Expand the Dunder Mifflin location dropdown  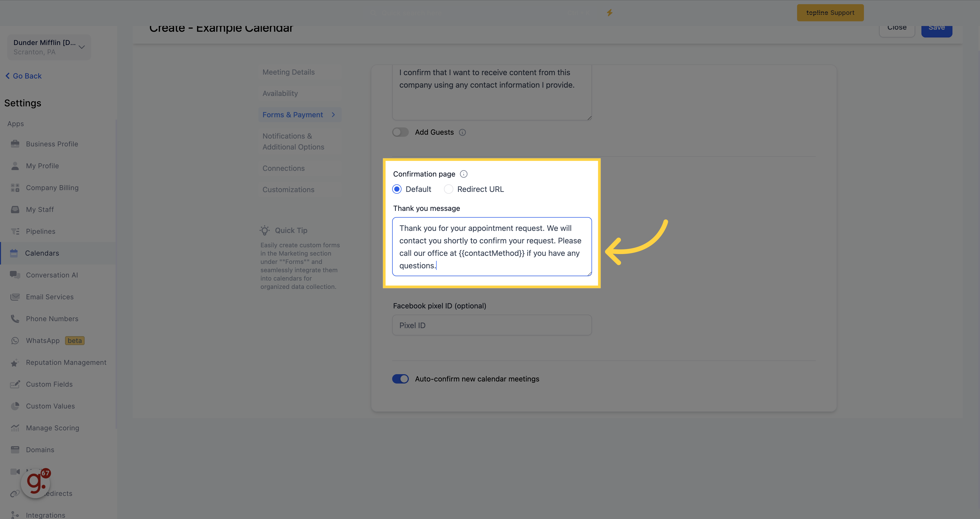[x=49, y=47]
